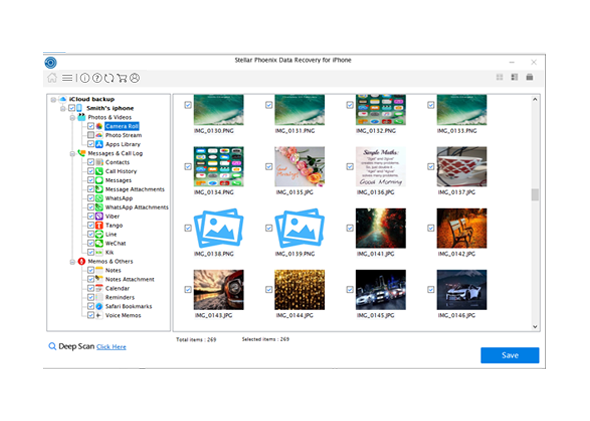Collapse the Smith's iphone node
590x421 pixels.
[63, 109]
